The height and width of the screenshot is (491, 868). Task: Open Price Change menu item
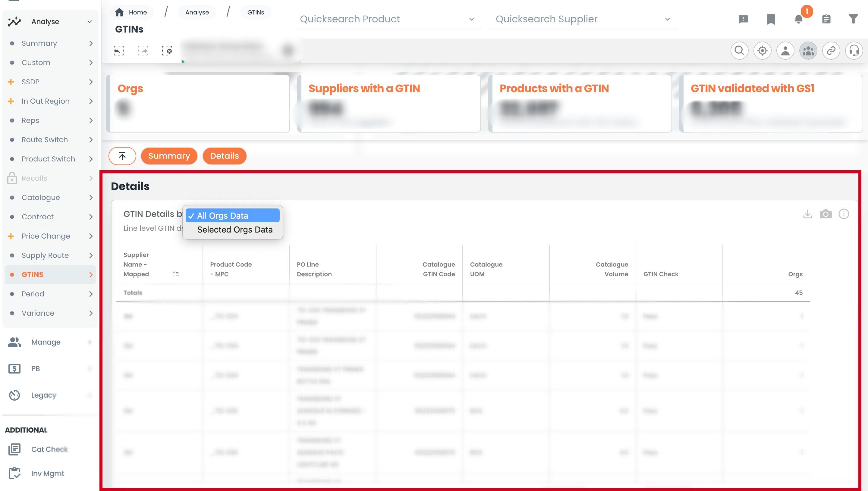coord(50,236)
